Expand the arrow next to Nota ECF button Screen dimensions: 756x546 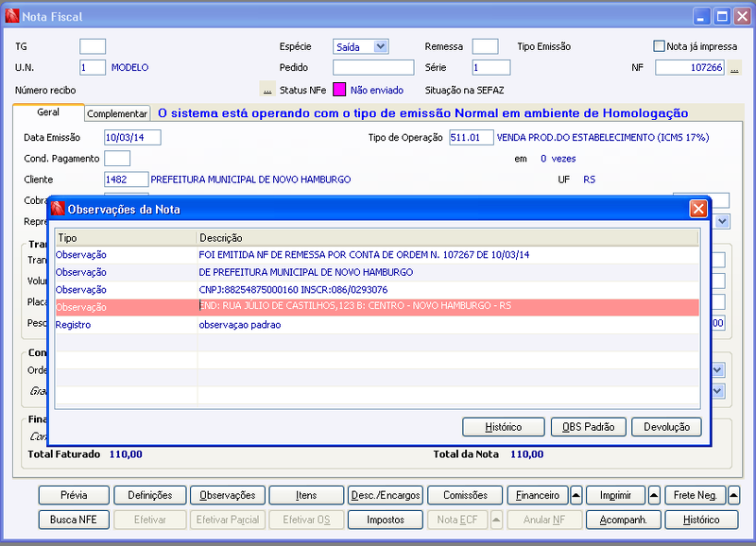coord(497,520)
